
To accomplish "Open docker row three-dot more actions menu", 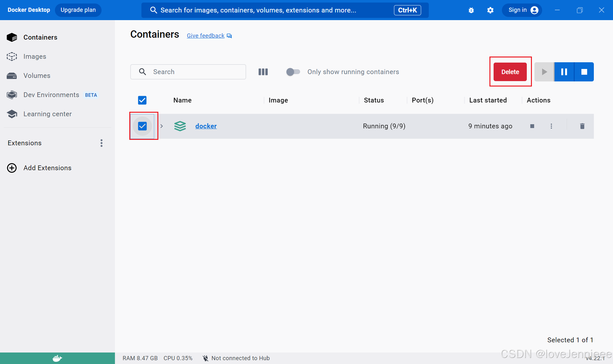I will (x=551, y=126).
